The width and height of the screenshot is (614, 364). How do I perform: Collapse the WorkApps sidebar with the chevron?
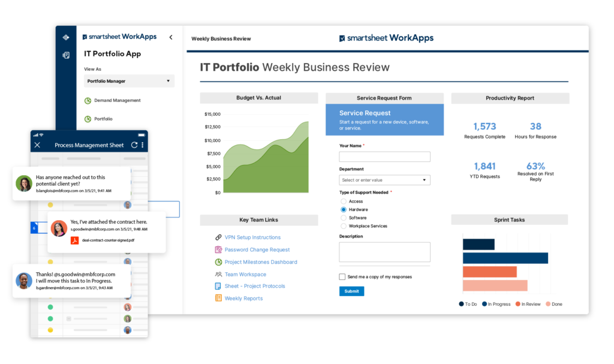171,37
